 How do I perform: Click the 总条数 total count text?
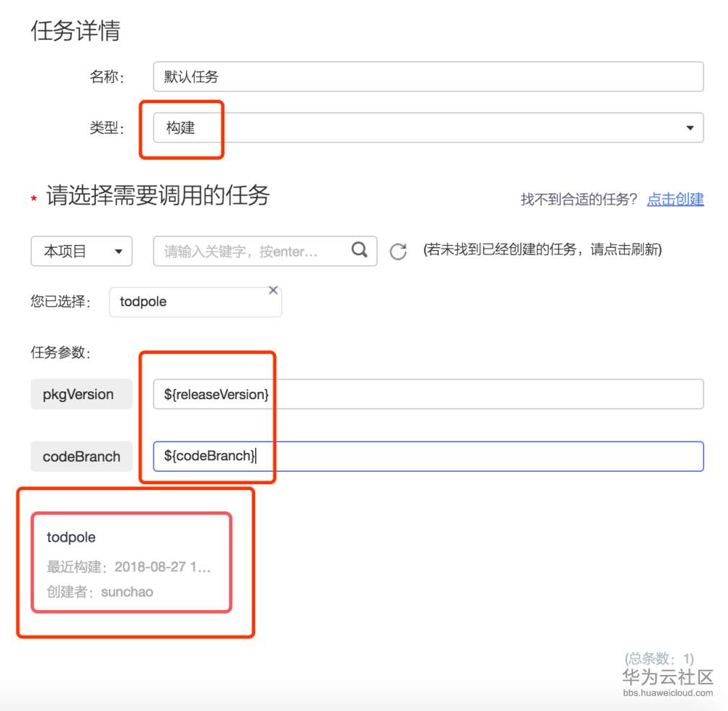pyautogui.click(x=659, y=658)
